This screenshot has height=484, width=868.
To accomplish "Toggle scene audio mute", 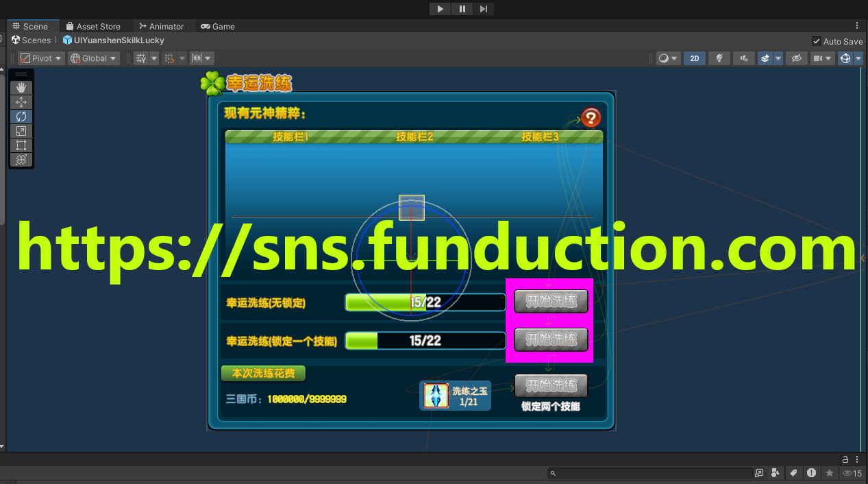I will coord(744,58).
